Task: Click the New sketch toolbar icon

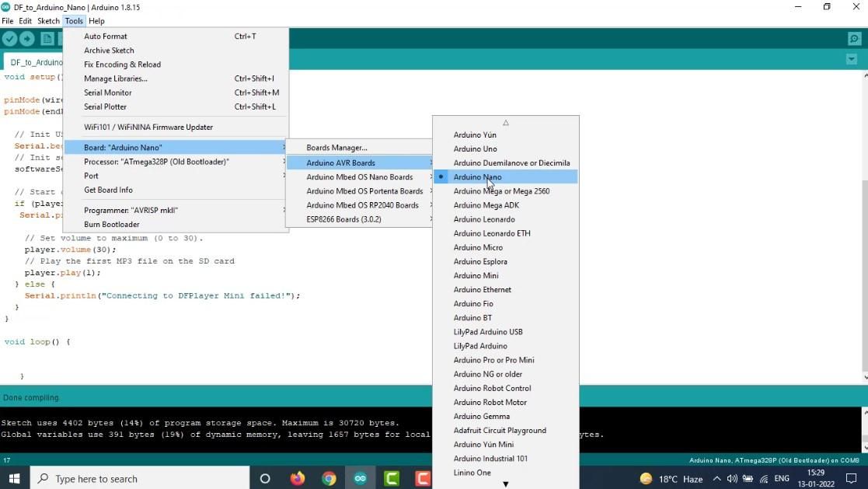Action: (47, 39)
